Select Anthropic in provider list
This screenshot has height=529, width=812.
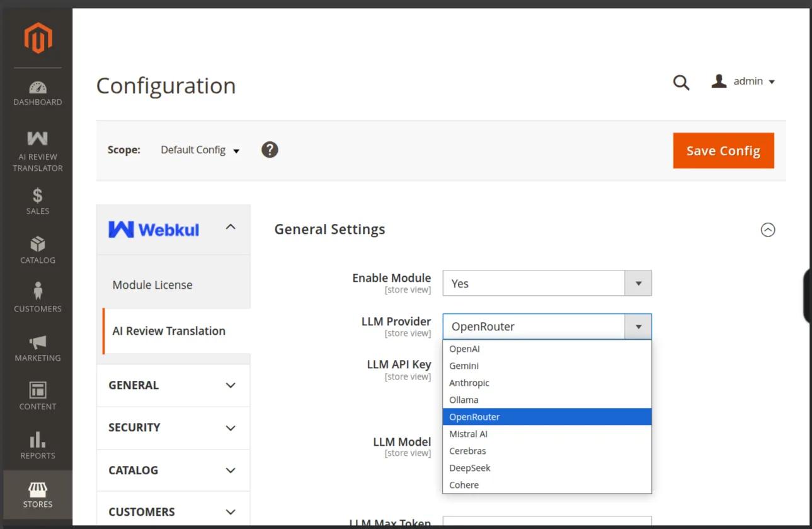click(547, 383)
